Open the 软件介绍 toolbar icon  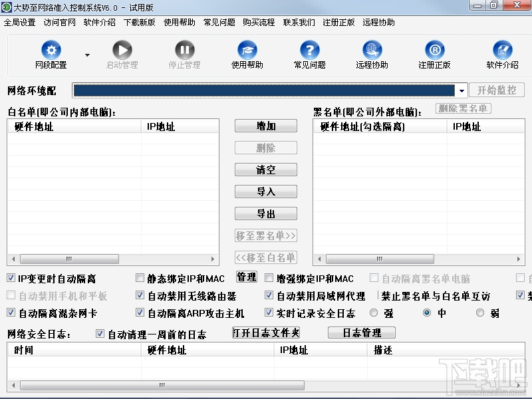pos(503,50)
